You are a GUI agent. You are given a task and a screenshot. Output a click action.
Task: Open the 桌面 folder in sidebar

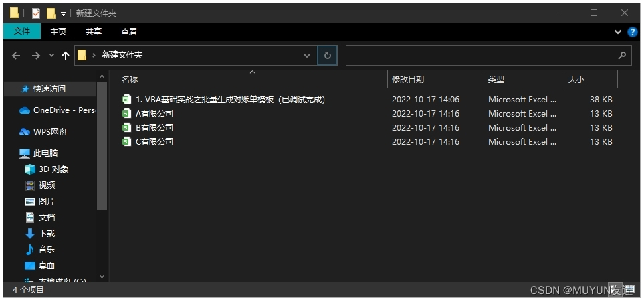tap(46, 265)
